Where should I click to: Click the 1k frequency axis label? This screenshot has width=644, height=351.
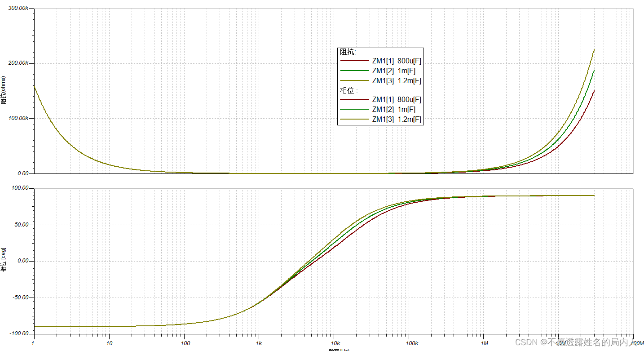pyautogui.click(x=259, y=342)
